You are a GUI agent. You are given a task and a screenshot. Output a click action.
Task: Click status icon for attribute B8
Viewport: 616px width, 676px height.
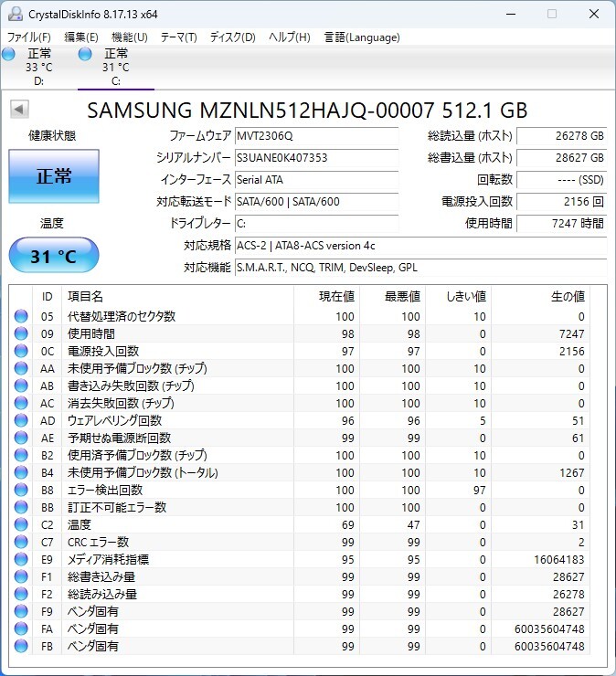tap(21, 491)
